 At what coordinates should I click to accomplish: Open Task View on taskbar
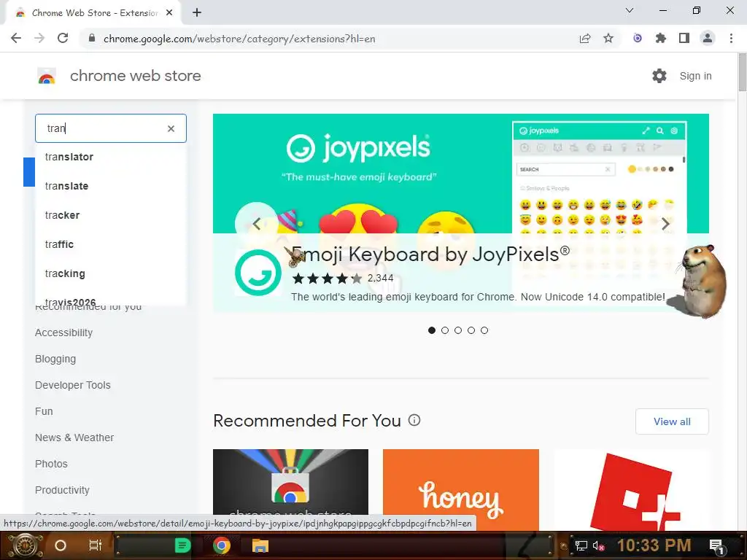coord(96,545)
